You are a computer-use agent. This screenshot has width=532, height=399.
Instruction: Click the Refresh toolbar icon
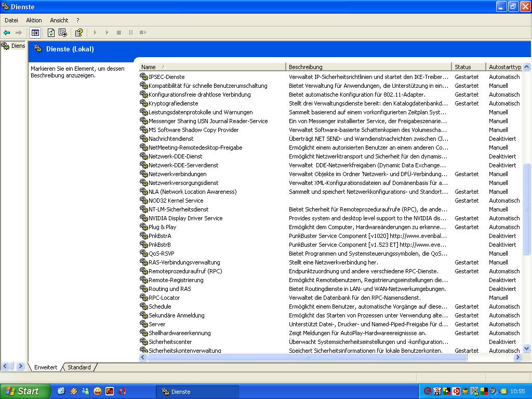(x=51, y=33)
